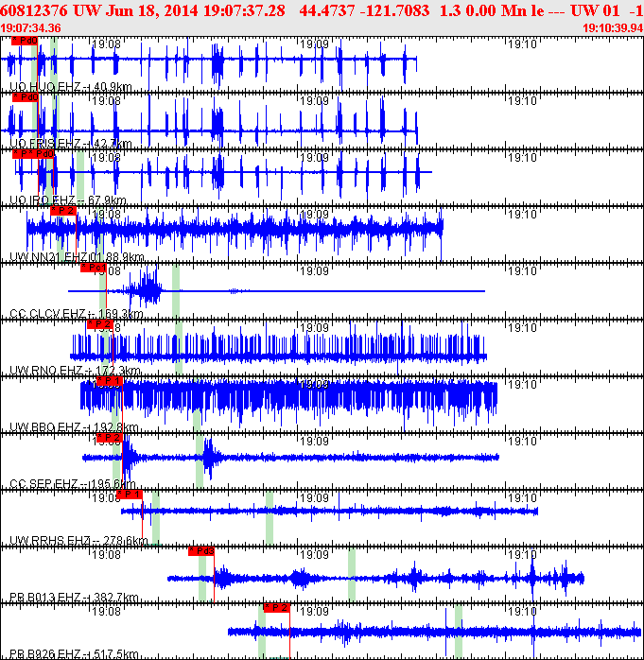Click station label UW BBO EHZ 192.8km
The image size is (644, 660).
pyautogui.click(x=74, y=427)
